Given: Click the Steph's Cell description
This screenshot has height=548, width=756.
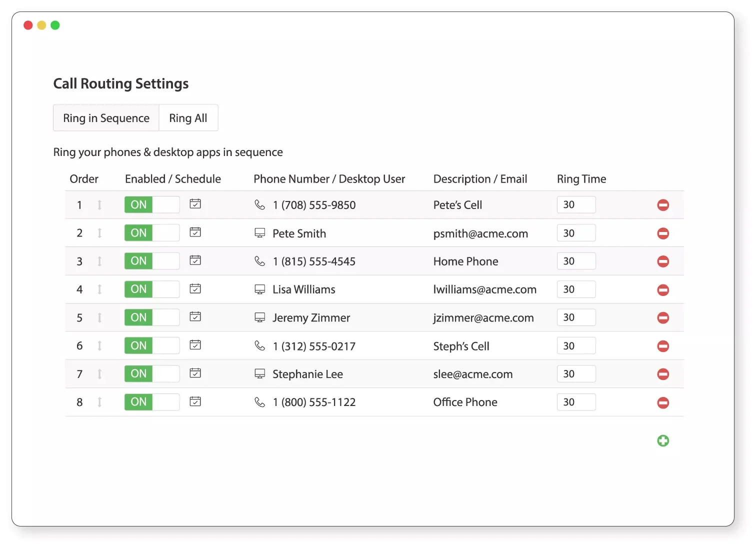Looking at the screenshot, I should click(461, 346).
